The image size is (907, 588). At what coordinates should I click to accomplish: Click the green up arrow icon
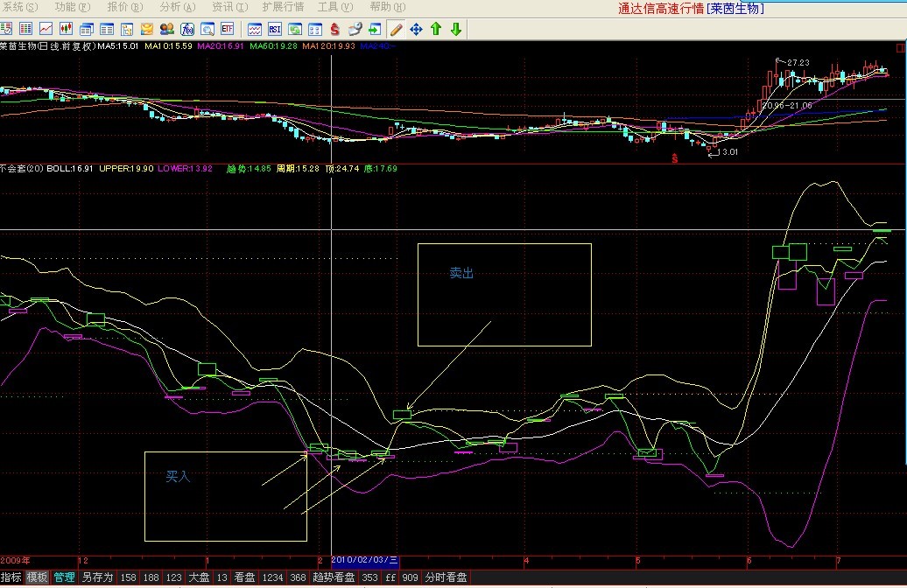436,29
